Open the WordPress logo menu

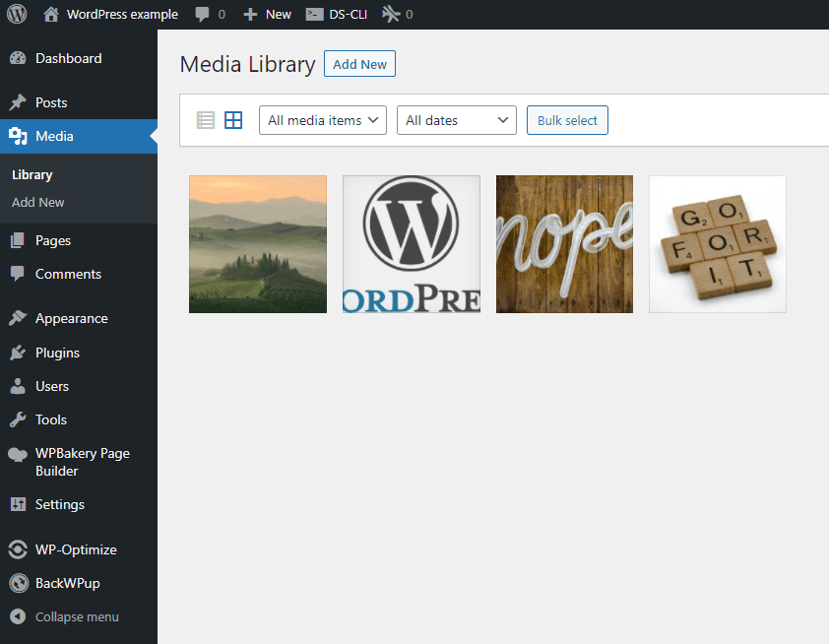pyautogui.click(x=17, y=14)
